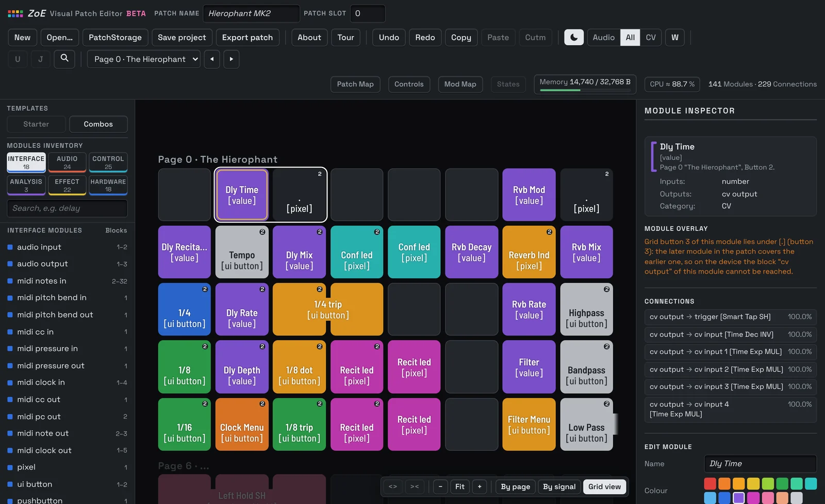Image resolution: width=825 pixels, height=504 pixels.
Task: Select the Tempo ui button block
Action: pos(242,252)
